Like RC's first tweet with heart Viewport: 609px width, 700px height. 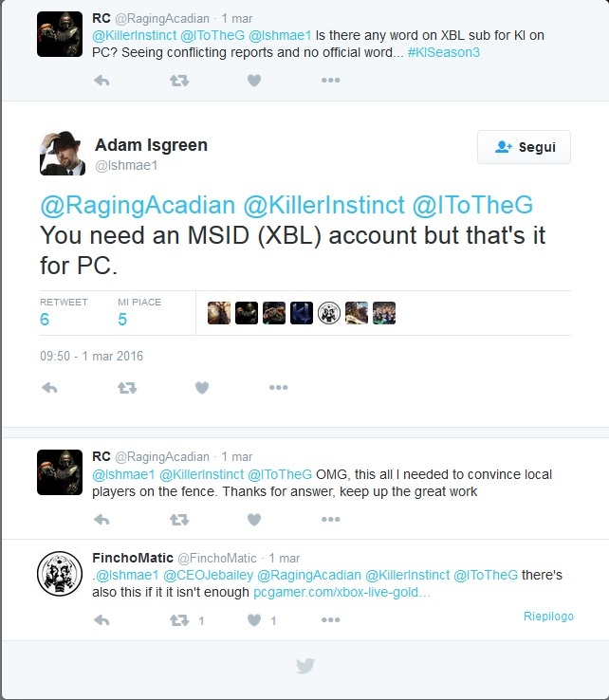click(x=254, y=81)
